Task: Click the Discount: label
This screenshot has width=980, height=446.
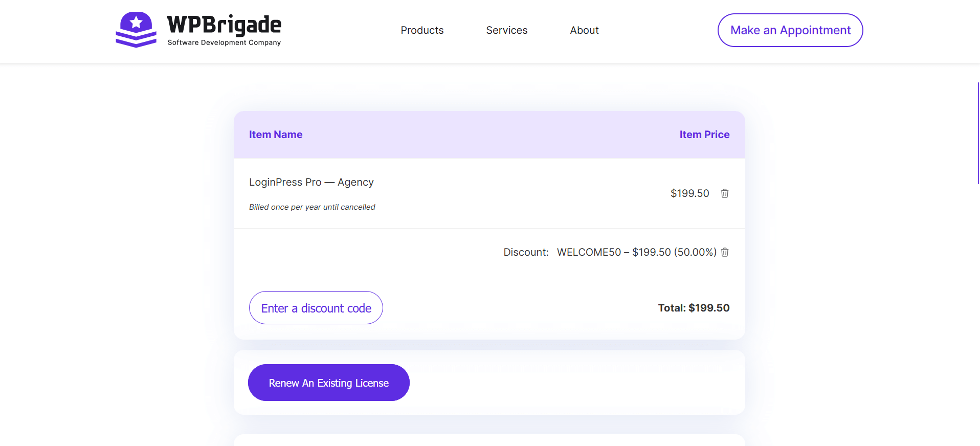Action: (526, 252)
